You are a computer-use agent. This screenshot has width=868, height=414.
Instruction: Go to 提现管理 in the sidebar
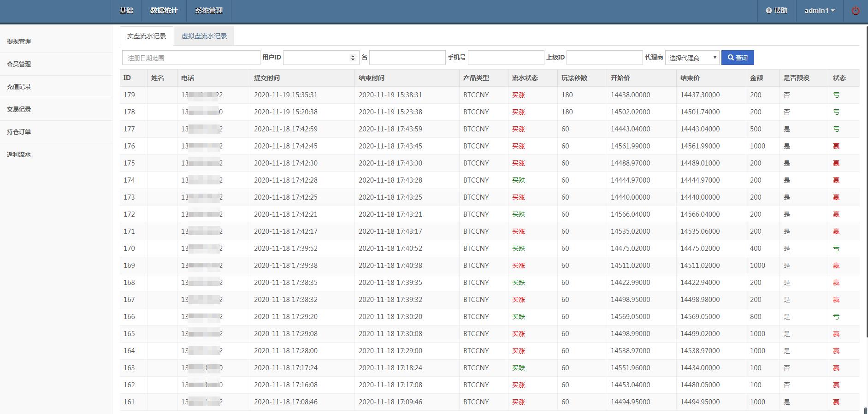pos(19,41)
